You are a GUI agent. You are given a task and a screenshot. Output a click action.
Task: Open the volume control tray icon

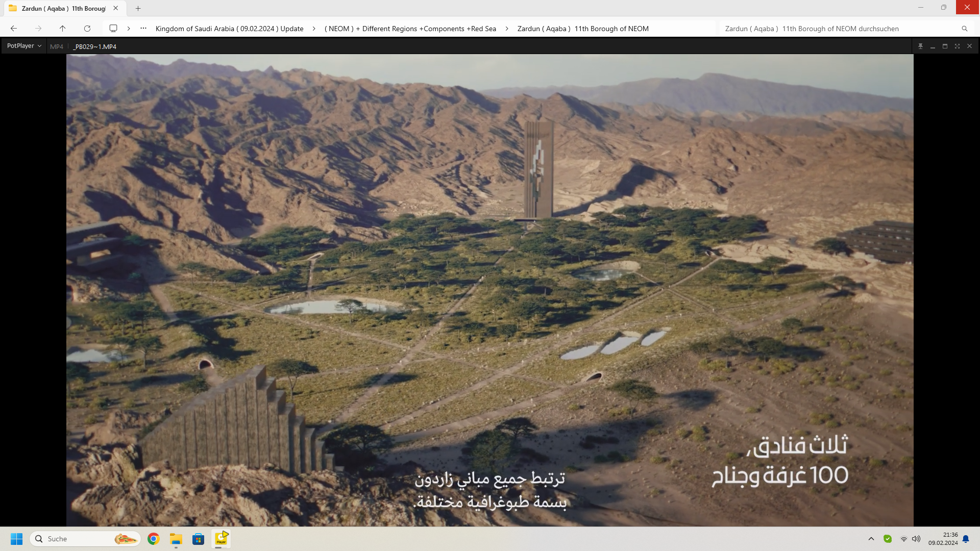(x=916, y=539)
